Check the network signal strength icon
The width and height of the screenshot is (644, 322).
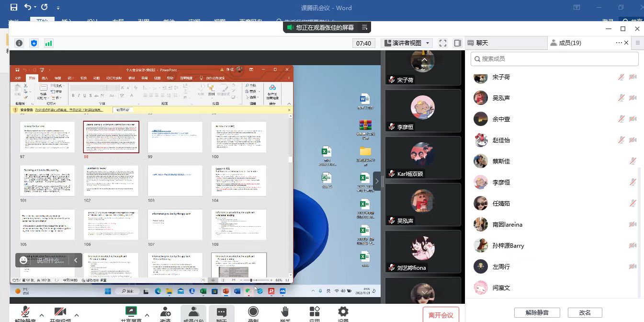(48, 43)
